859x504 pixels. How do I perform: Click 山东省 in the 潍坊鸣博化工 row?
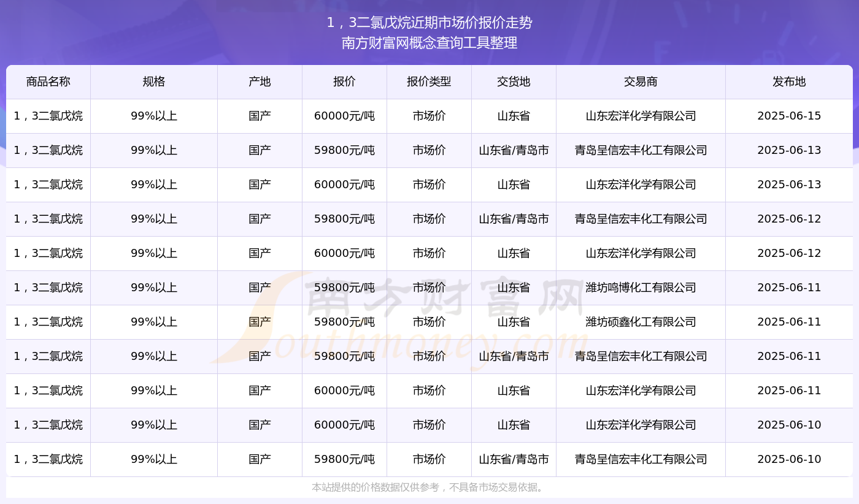coord(514,288)
